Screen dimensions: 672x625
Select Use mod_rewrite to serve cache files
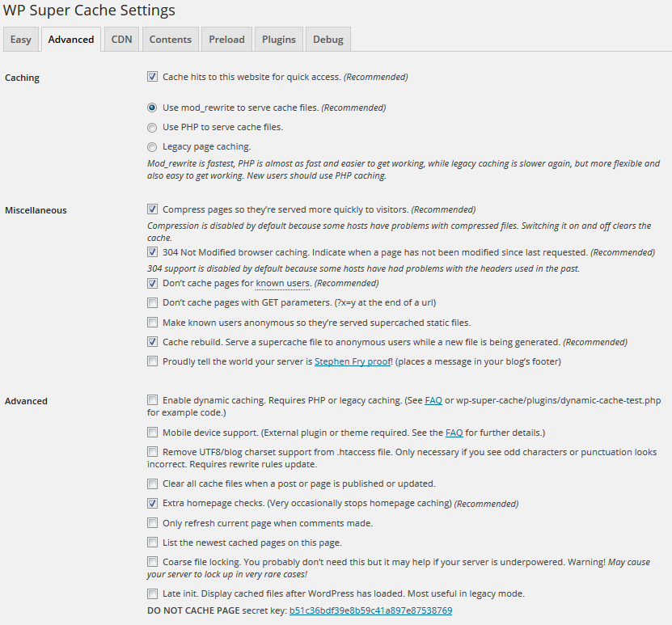click(152, 108)
